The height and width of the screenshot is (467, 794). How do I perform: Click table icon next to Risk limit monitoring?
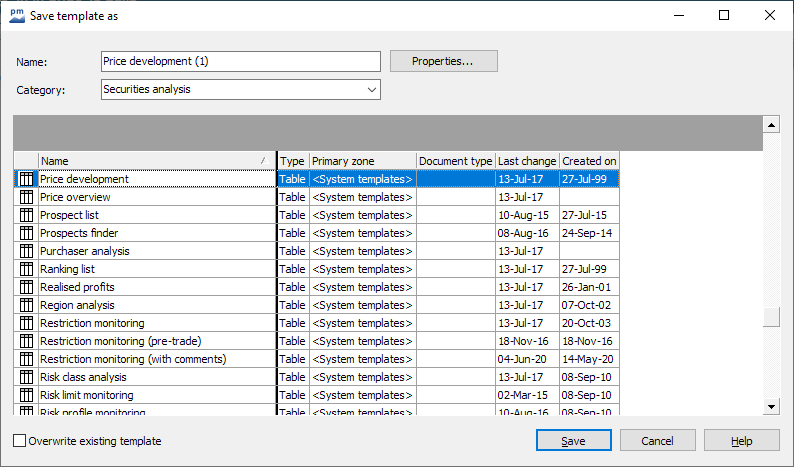[x=26, y=395]
